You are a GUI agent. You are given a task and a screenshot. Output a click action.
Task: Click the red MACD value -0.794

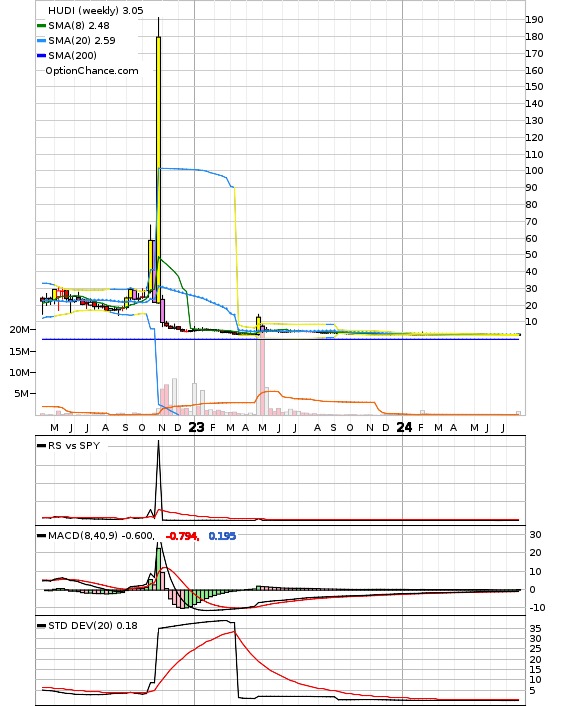[182, 536]
